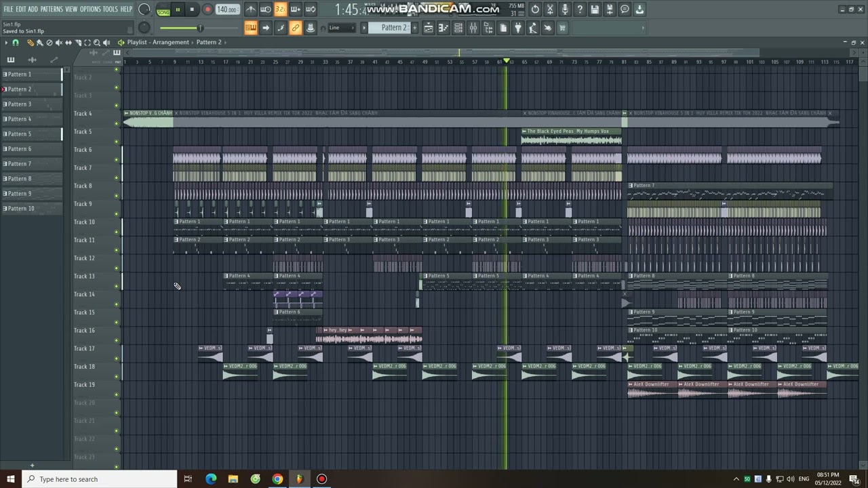868x488 pixels.
Task: Open the shopping cart content library
Action: (562, 28)
